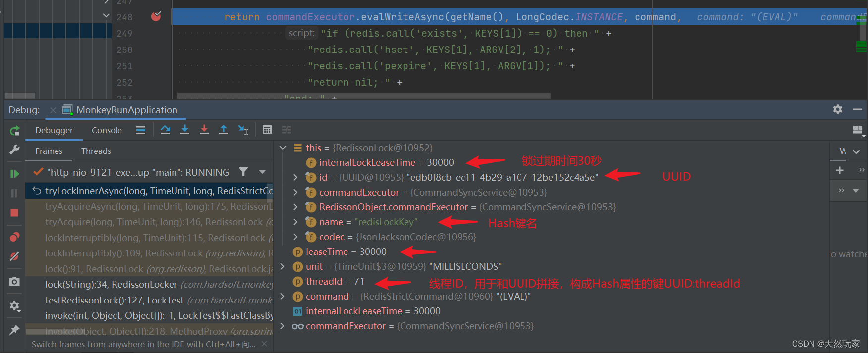The image size is (868, 353).
Task: Hide the Debug tool window
Action: point(857,109)
